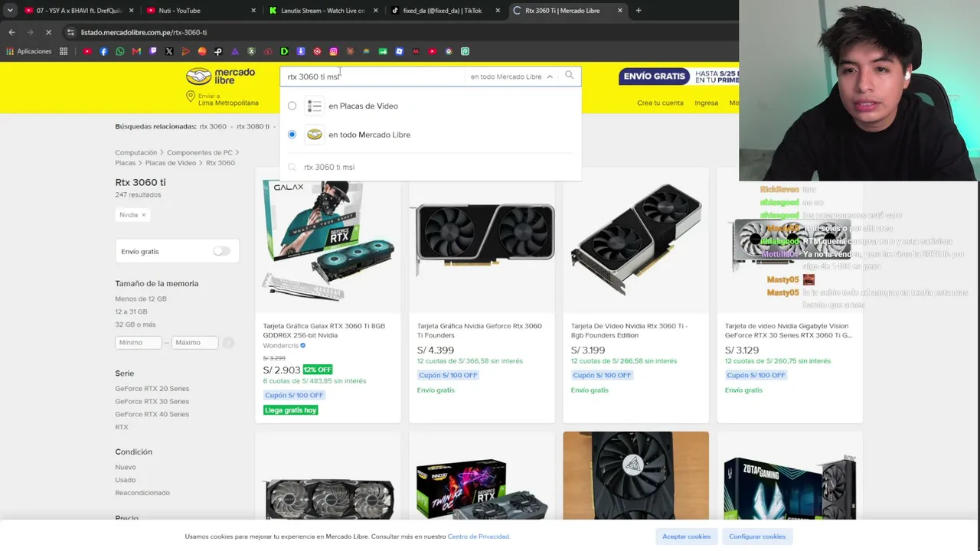Image resolution: width=980 pixels, height=551 pixels.
Task: Close the Lanutix Stream tab
Action: point(377,11)
